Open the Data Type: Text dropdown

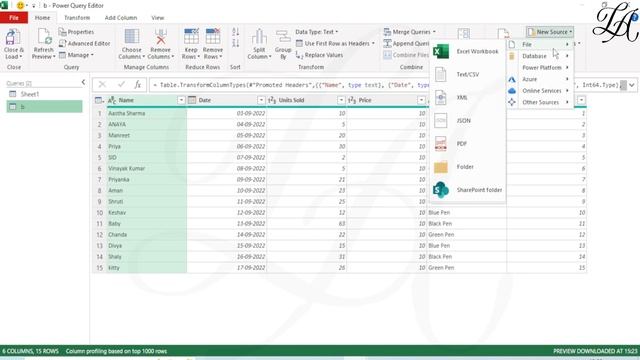tap(316, 32)
